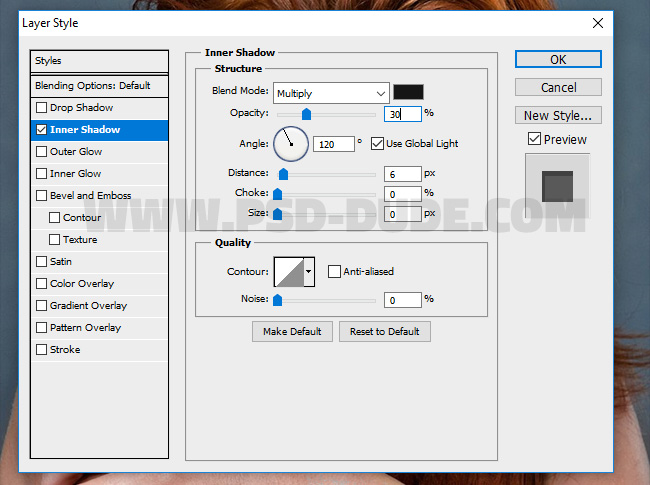
Task: Tick the Contour sub-style checkbox
Action: (54, 218)
